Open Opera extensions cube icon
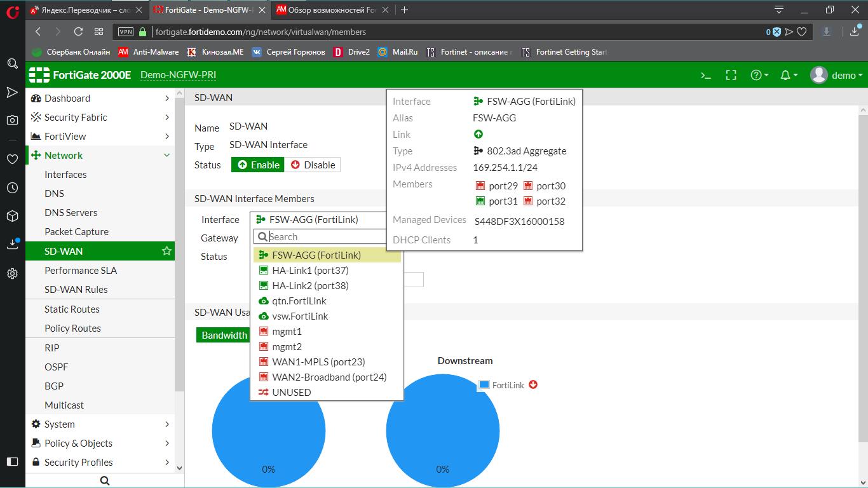The width and height of the screenshot is (868, 488). click(x=12, y=216)
